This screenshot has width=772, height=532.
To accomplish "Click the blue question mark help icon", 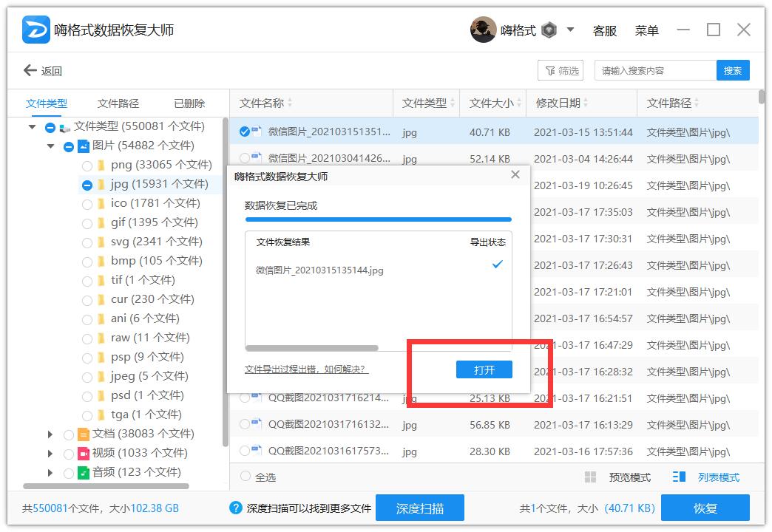I will click(x=236, y=508).
